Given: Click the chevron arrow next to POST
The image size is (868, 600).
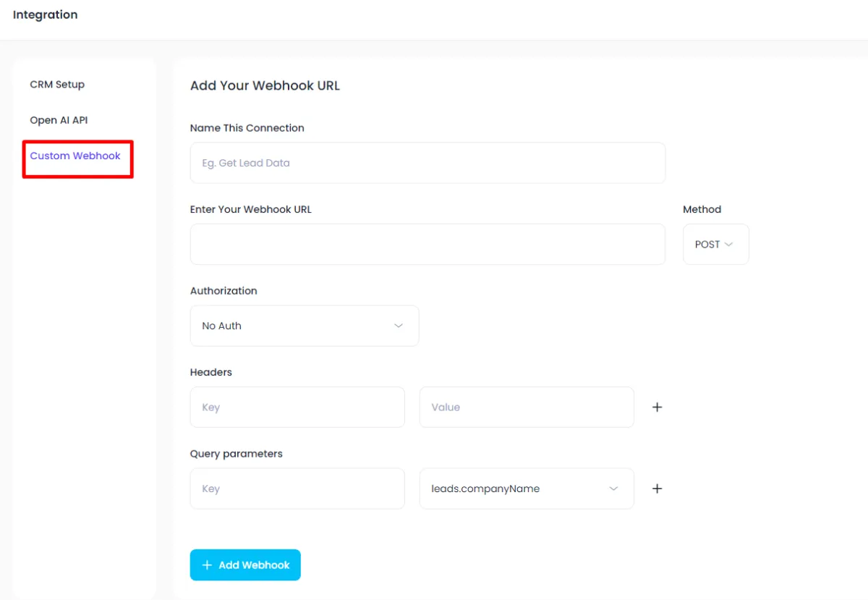Looking at the screenshot, I should [x=728, y=245].
